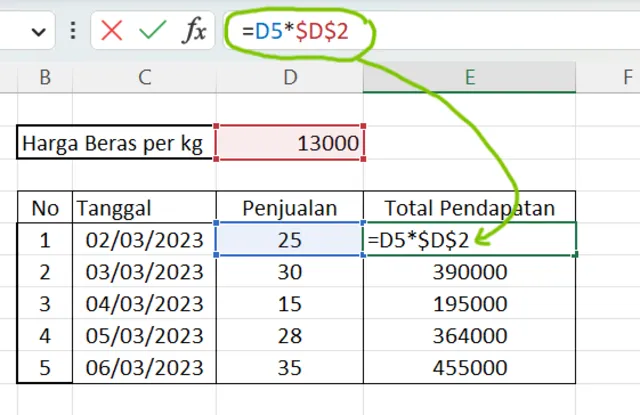Image resolution: width=640 pixels, height=415 pixels.
Task: Select the total cell 364000
Action: pos(469,335)
